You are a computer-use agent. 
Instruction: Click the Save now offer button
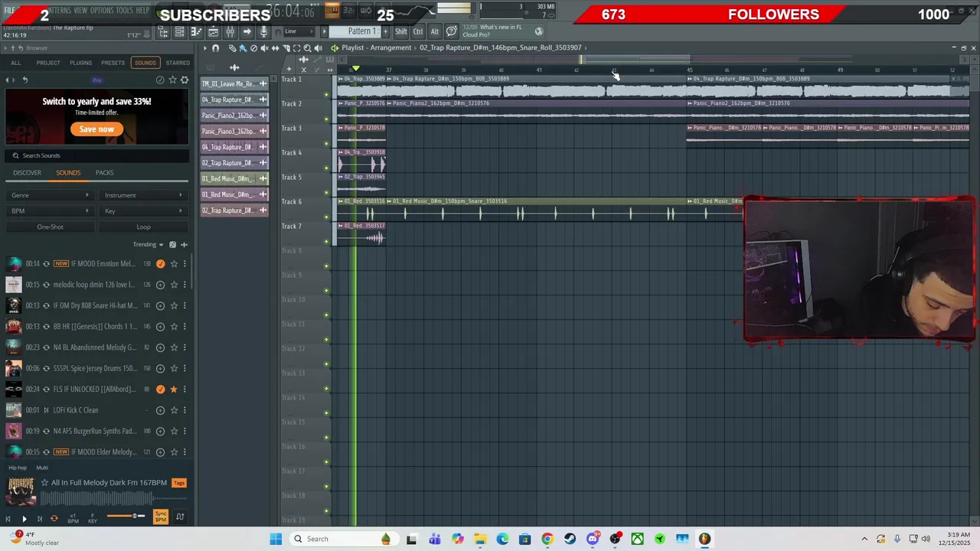tap(96, 129)
